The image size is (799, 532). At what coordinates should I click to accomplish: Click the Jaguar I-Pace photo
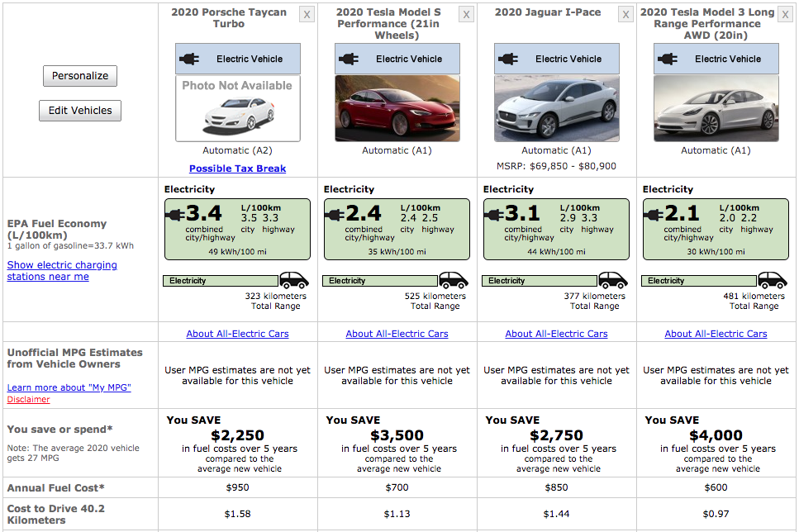(557, 108)
